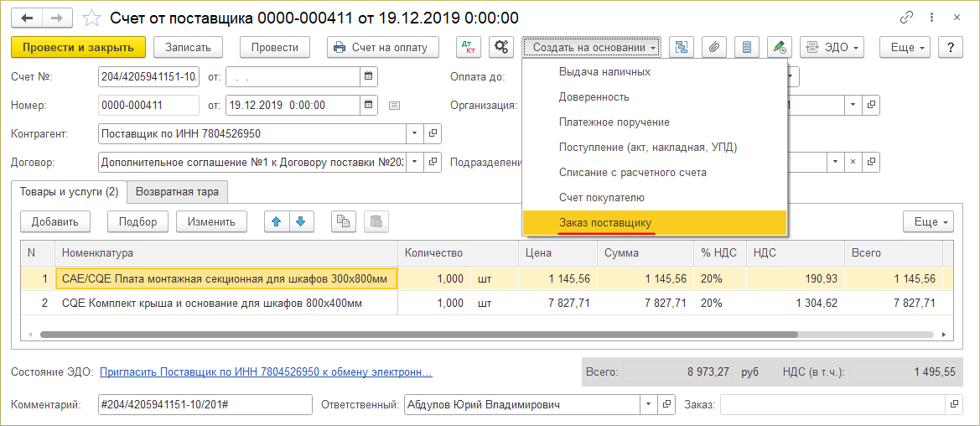Expand top toolbar Еще menu
The width and height of the screenshot is (980, 426).
click(905, 47)
